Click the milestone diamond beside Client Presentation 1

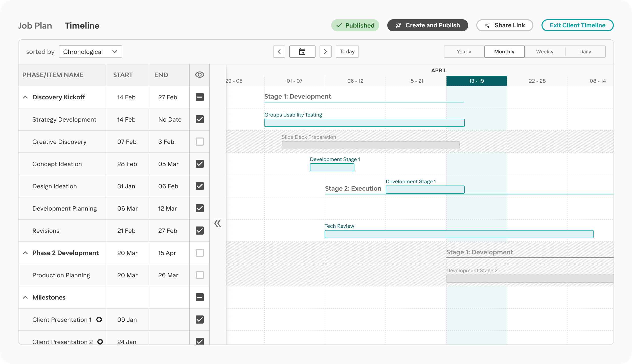pyautogui.click(x=100, y=320)
